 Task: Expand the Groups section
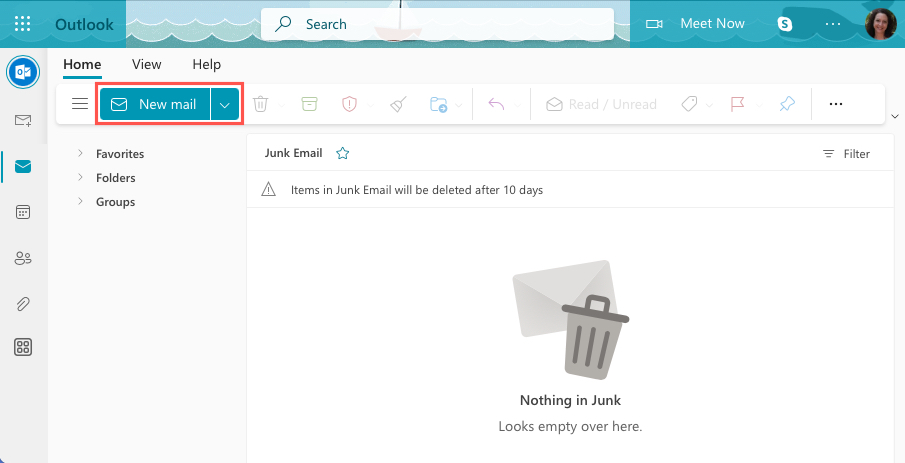click(80, 201)
